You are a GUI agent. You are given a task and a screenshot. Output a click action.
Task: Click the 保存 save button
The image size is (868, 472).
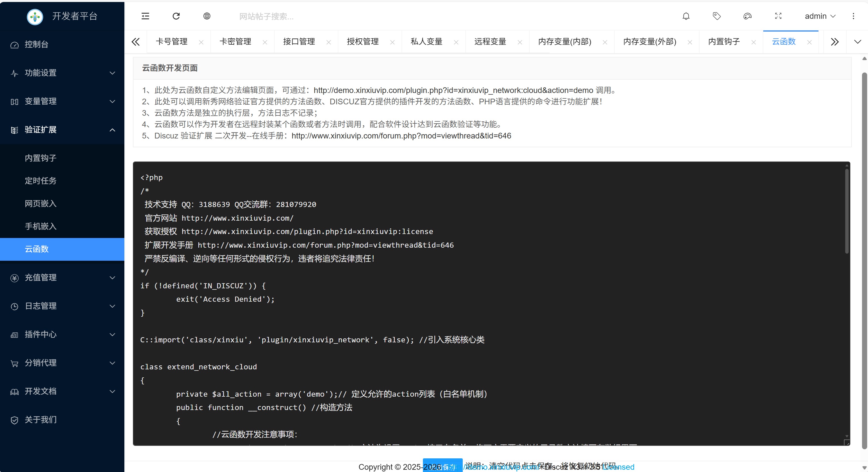click(x=443, y=467)
